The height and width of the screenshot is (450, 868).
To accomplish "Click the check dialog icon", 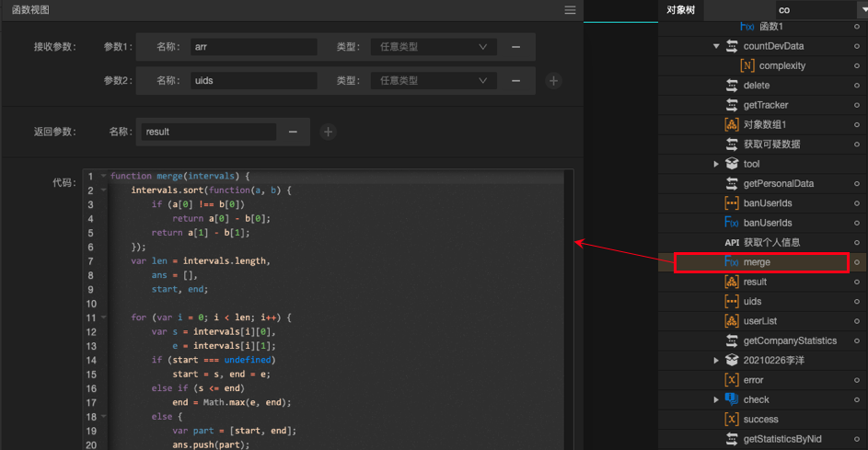I will pos(732,399).
